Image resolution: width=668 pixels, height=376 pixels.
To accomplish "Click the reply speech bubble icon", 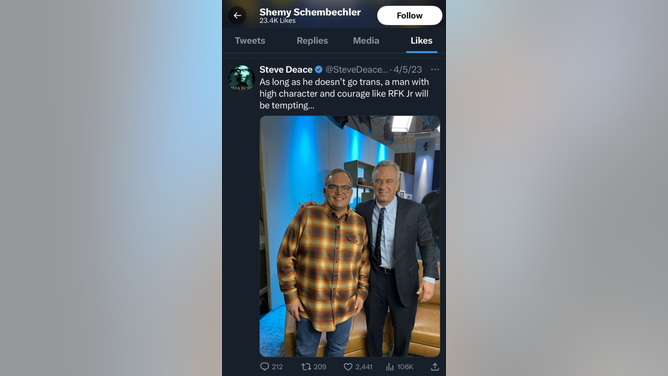I will tap(265, 367).
